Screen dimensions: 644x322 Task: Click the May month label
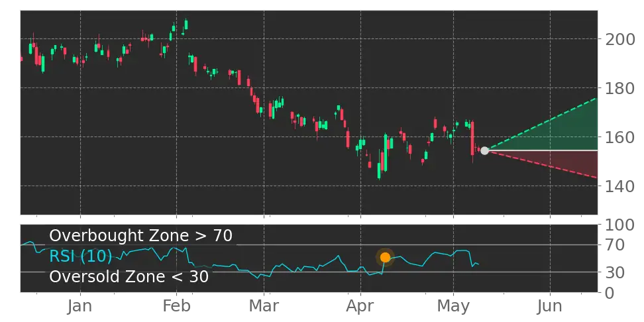point(453,306)
